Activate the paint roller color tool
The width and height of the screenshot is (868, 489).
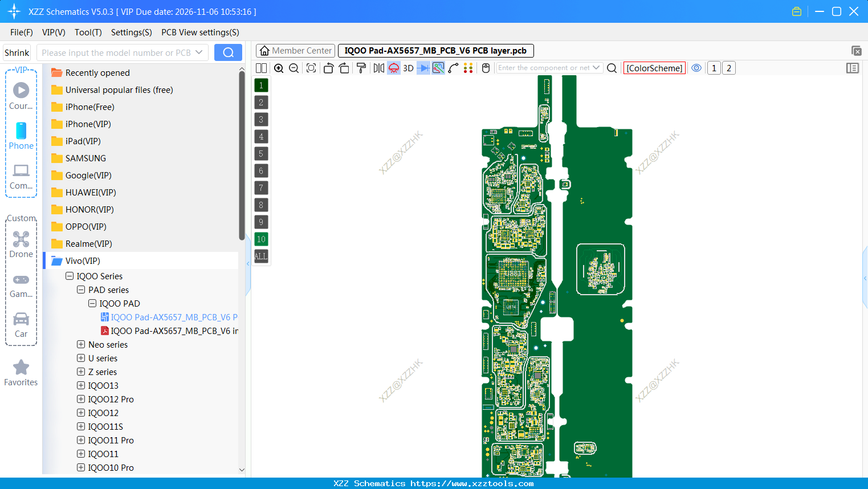pos(361,68)
